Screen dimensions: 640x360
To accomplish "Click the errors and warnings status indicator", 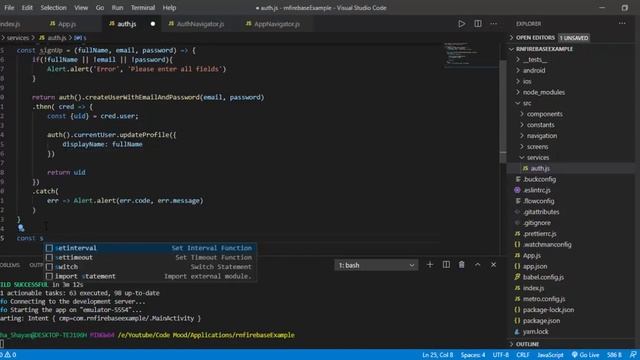I will pos(8,355).
